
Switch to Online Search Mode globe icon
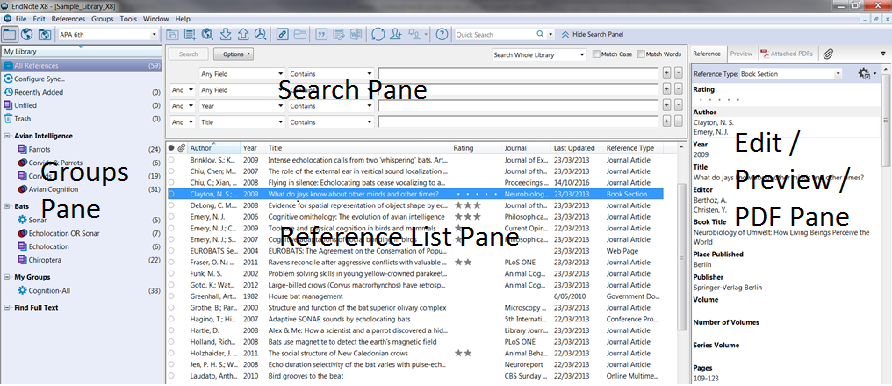click(26, 34)
